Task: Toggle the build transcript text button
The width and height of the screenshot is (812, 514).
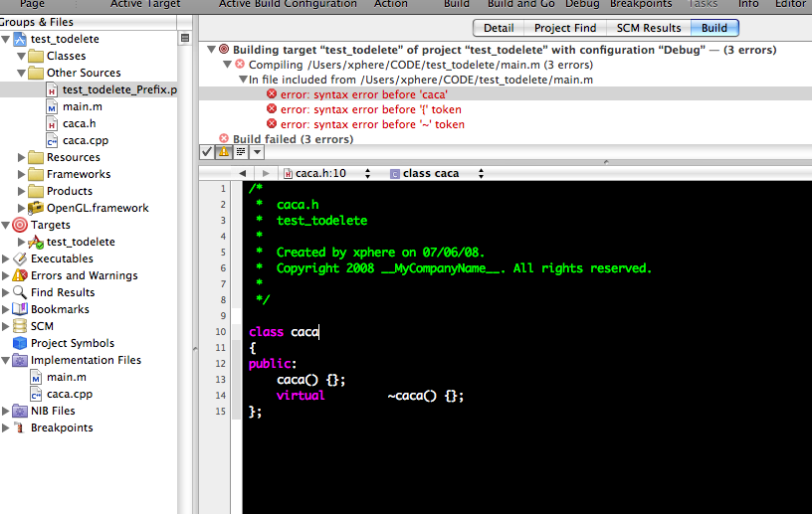Action: (241, 152)
